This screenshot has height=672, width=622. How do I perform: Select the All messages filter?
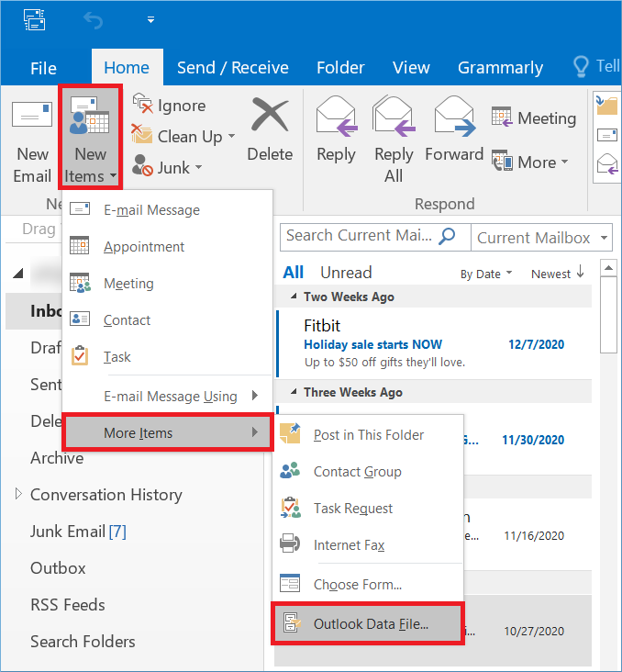point(294,273)
